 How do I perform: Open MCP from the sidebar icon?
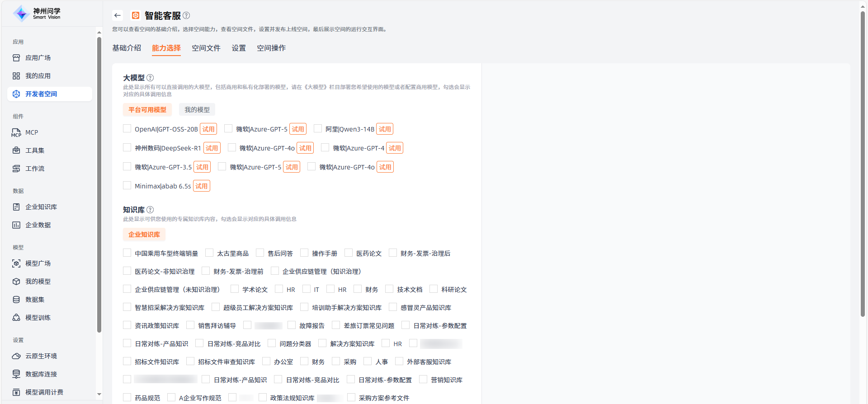[x=16, y=132]
